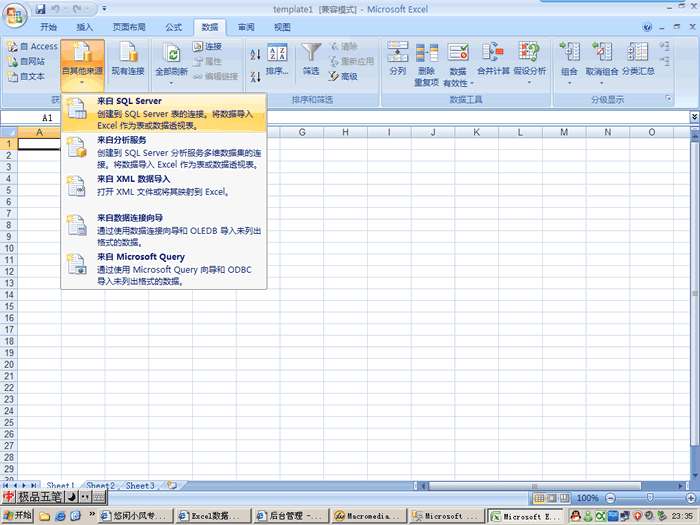Click Subtotal (分类汇总) icon
This screenshot has width=700, height=525.
click(638, 52)
